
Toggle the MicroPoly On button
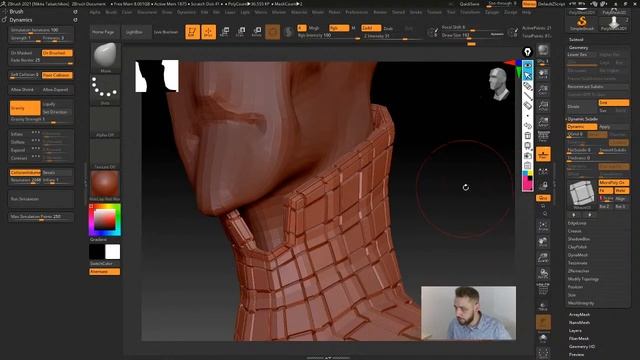(614, 182)
